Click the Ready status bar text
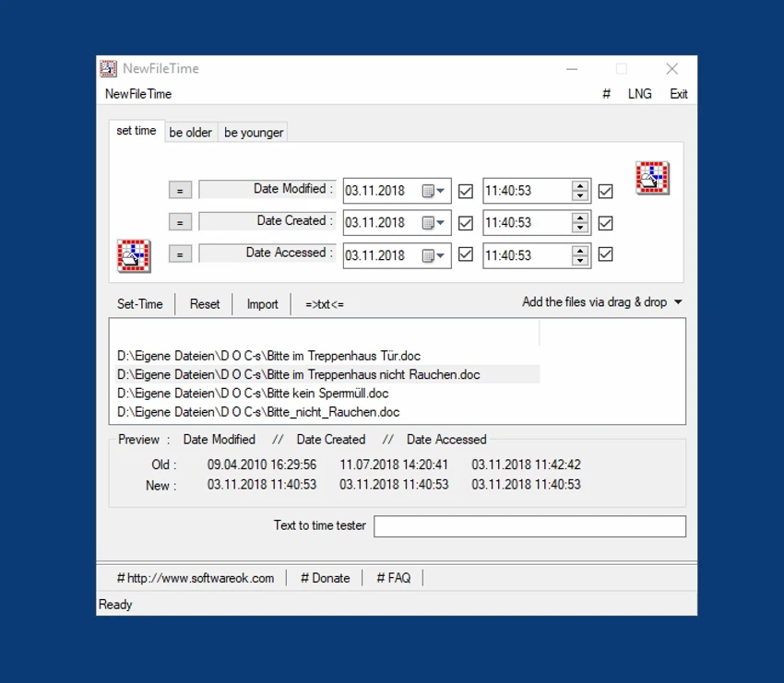 (x=115, y=605)
